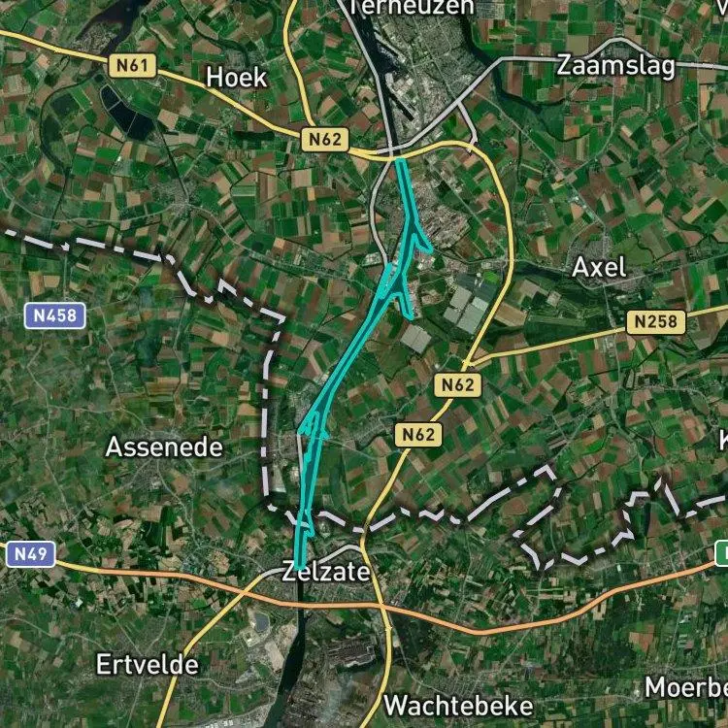The height and width of the screenshot is (728, 728).
Task: Click the N258 road shield
Action: click(x=655, y=321)
